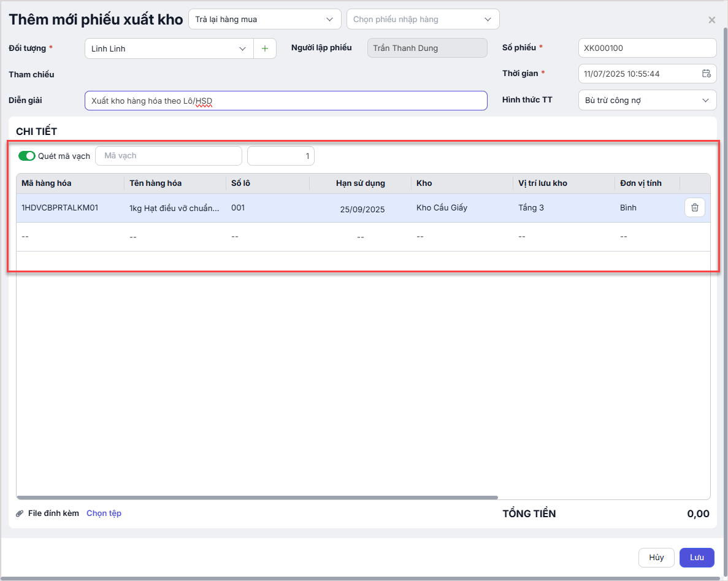Click the quantity field showing 1
Screen dimensions: 728x581
(x=281, y=156)
